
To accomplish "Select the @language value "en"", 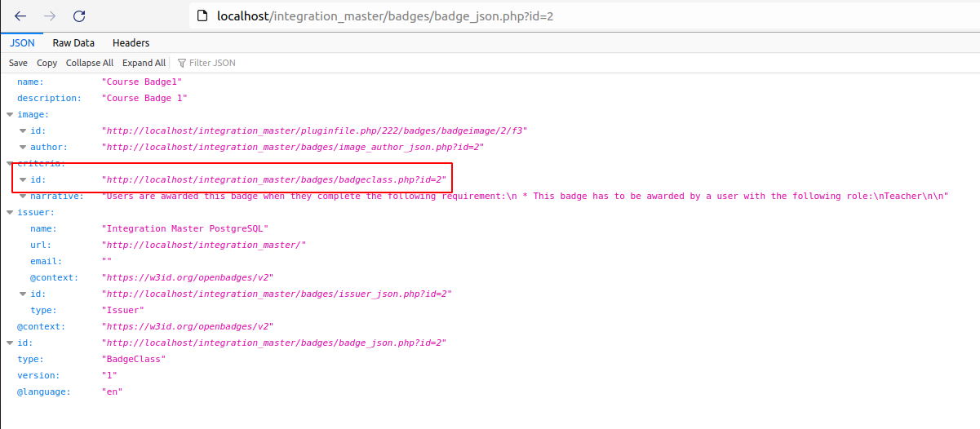I will click(112, 391).
